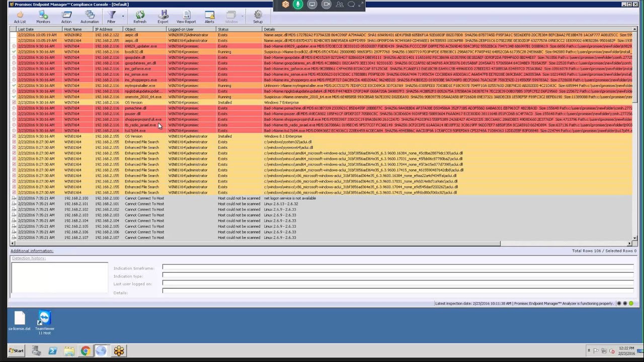Click the row icon of 192.168.2.100 row
The height and width of the screenshot is (362, 644).
tap(14, 198)
